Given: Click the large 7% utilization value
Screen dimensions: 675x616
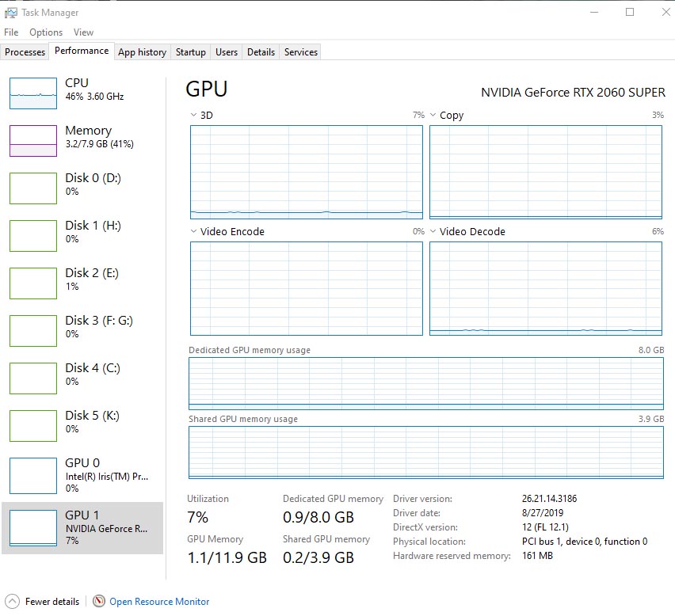Looking at the screenshot, I should (x=197, y=517).
